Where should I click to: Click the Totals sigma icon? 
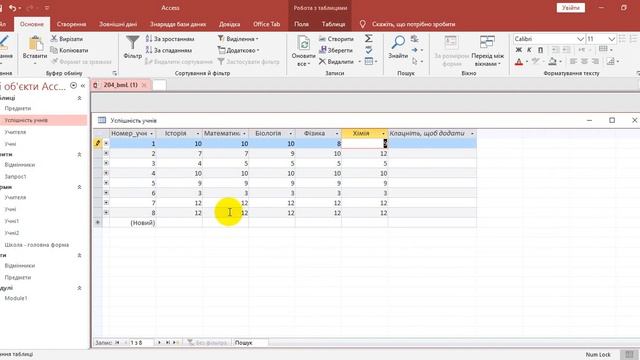click(369, 38)
